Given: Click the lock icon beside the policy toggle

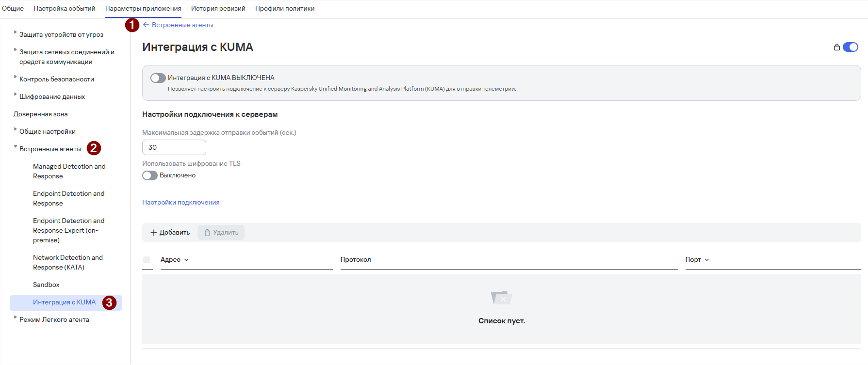Looking at the screenshot, I should click(837, 47).
